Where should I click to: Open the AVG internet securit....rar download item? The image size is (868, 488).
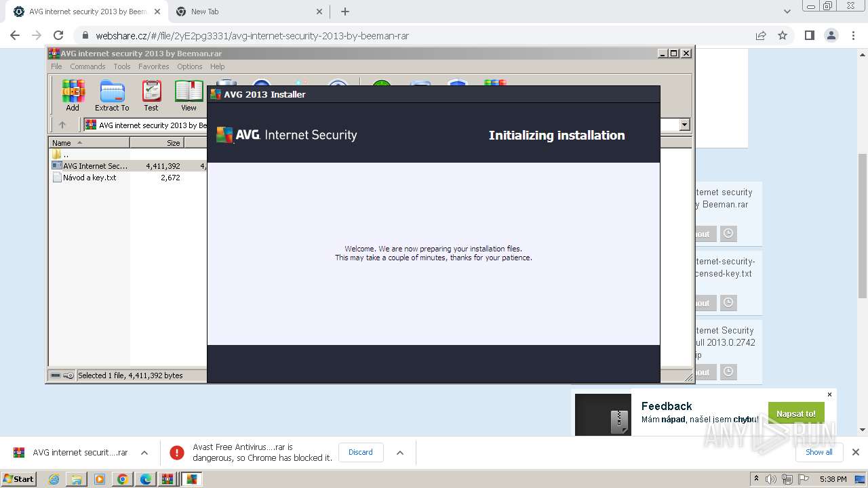click(71, 452)
